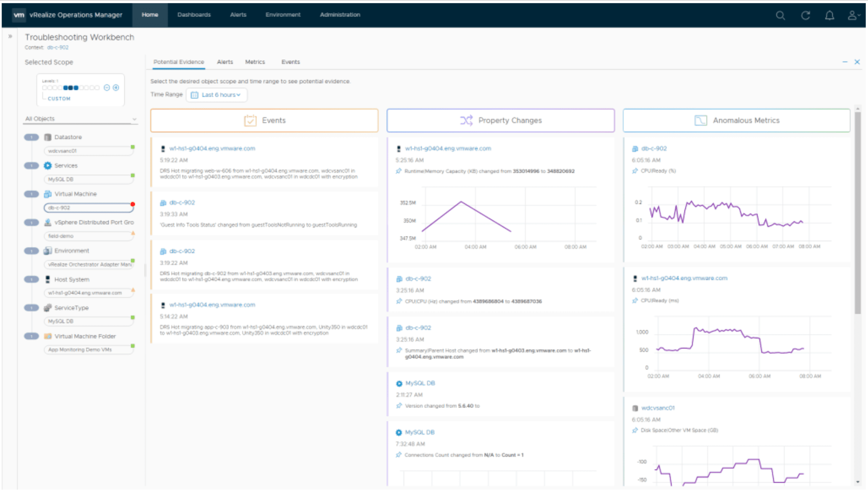Click the Property Changes header button
Viewport: 868px width, 495px height.
[x=500, y=121]
